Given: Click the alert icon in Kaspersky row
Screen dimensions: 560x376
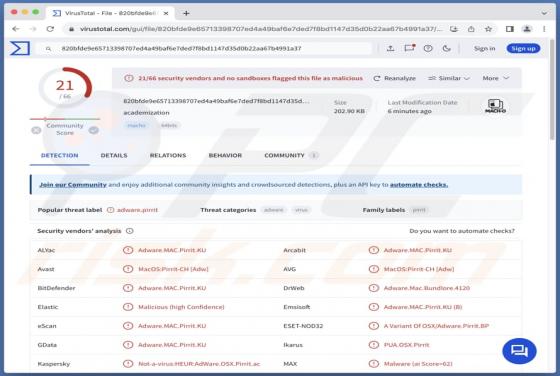Looking at the screenshot, I should click(128, 364).
